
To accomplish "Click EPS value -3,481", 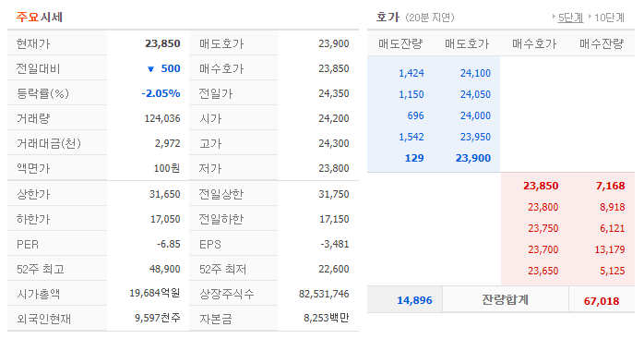I will point(335,244).
